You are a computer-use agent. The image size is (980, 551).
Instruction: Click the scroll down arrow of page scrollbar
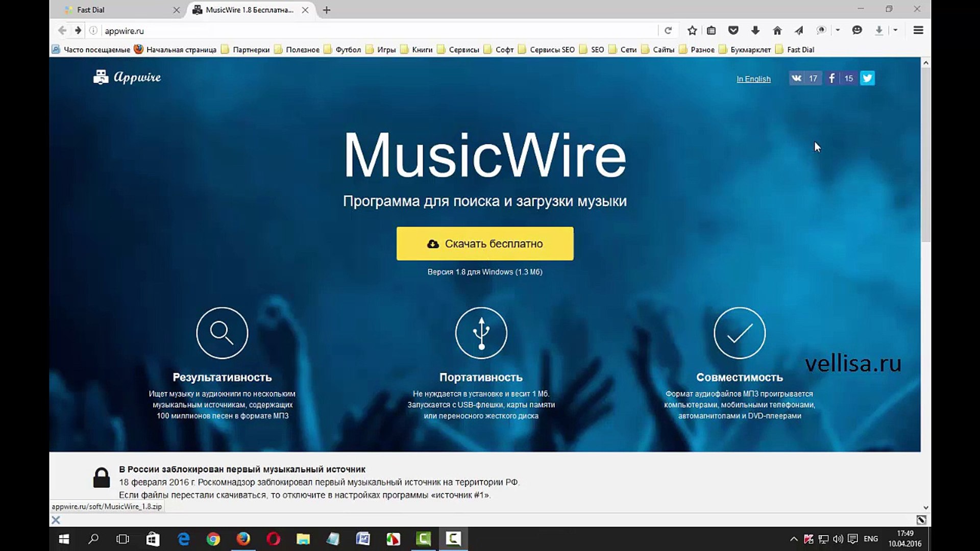click(926, 508)
